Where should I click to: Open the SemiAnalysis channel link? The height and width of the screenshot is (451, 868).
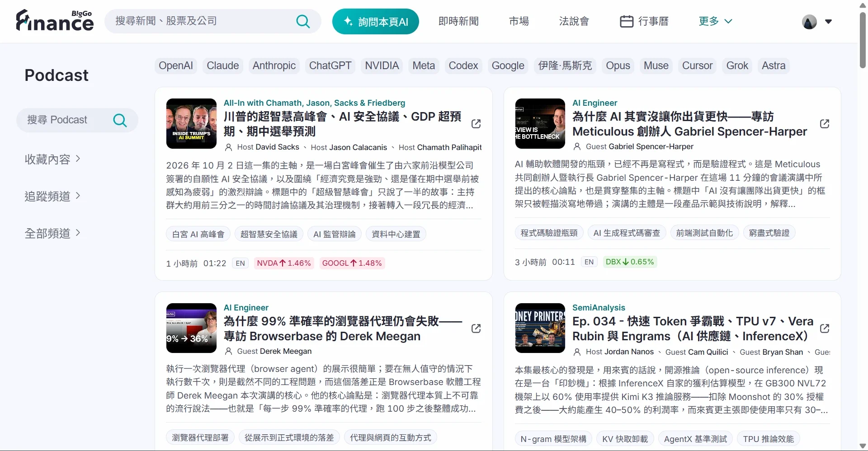tap(599, 308)
